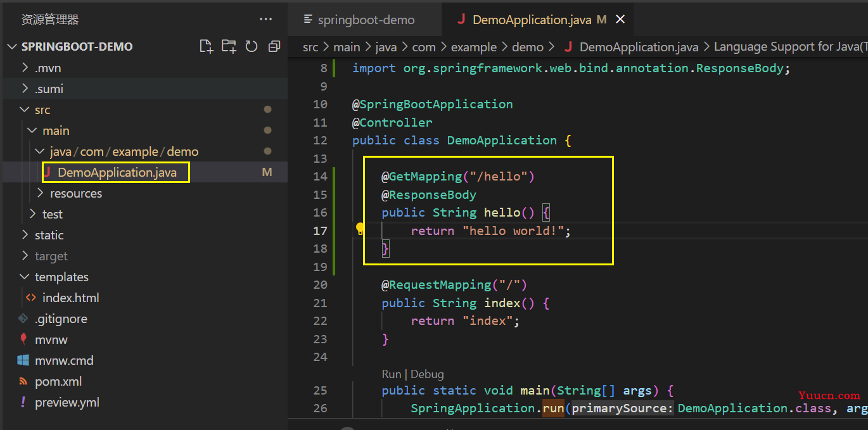Expand the resources folder
This screenshot has height=430, width=868.
(x=41, y=193)
